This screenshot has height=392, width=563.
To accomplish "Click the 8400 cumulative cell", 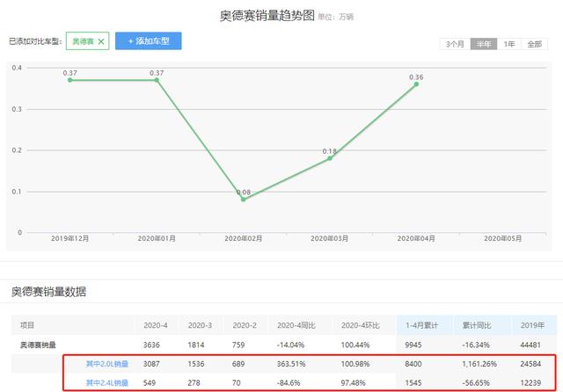I will click(413, 364).
